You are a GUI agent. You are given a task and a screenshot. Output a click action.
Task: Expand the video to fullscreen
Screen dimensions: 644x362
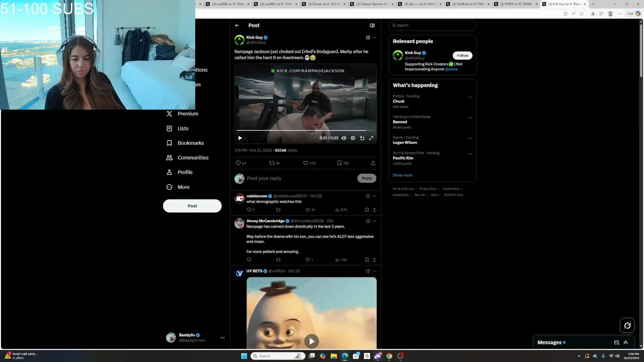click(371, 138)
